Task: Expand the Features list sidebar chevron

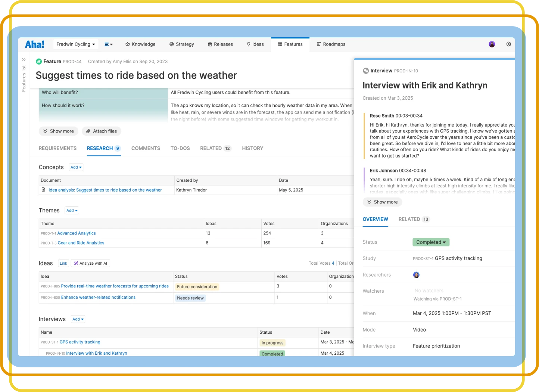Action: pyautogui.click(x=24, y=59)
